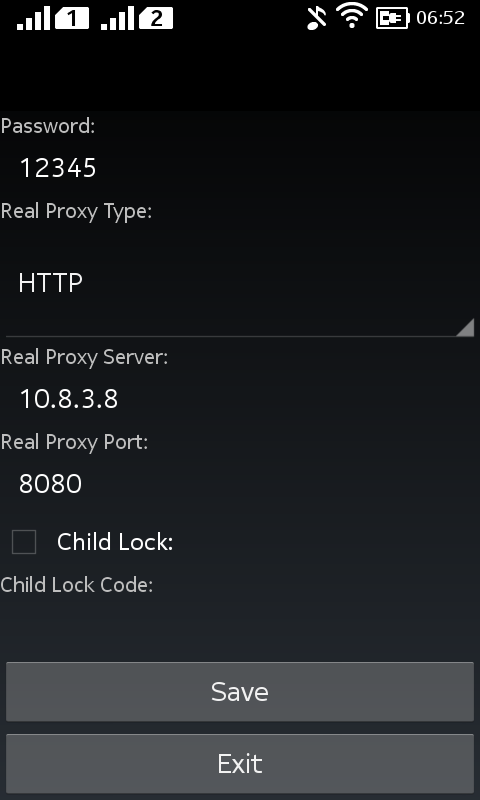Tap the Child Lock label text
This screenshot has width=480, height=800.
tap(115, 542)
